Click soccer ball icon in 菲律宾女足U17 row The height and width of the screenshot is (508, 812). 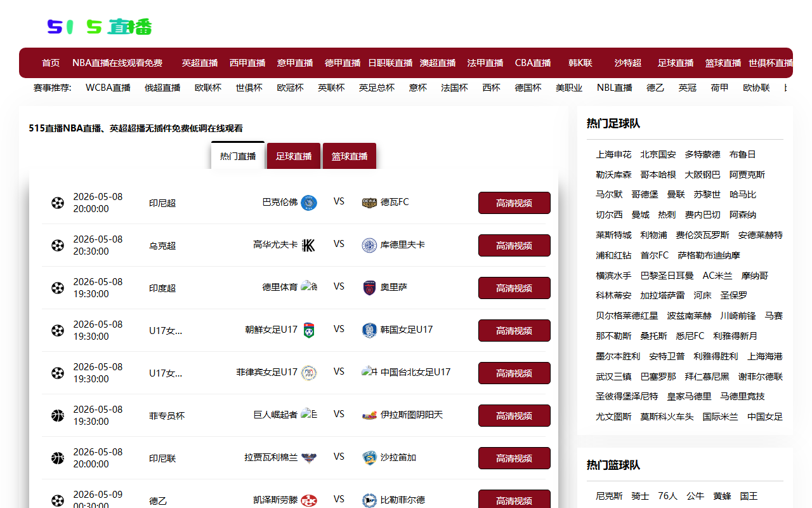(58, 373)
